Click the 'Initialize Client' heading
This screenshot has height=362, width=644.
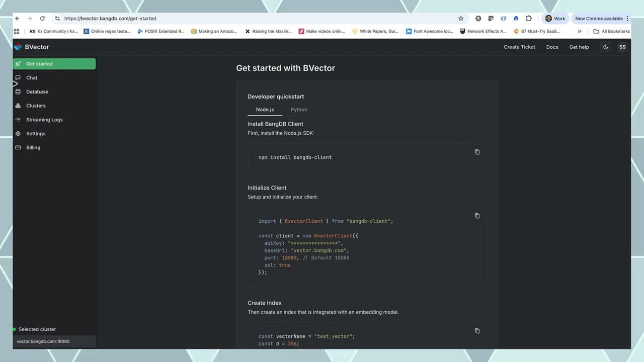coord(267,188)
